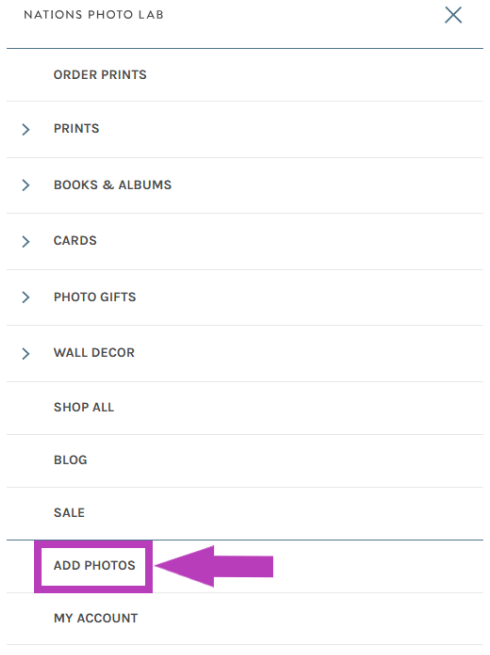
Task: Open My Account
Action: tap(96, 618)
